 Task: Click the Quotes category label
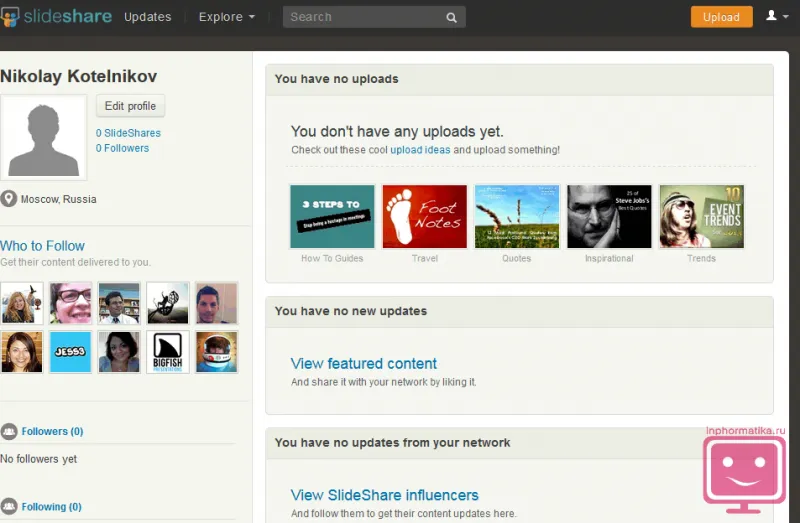[x=516, y=258]
